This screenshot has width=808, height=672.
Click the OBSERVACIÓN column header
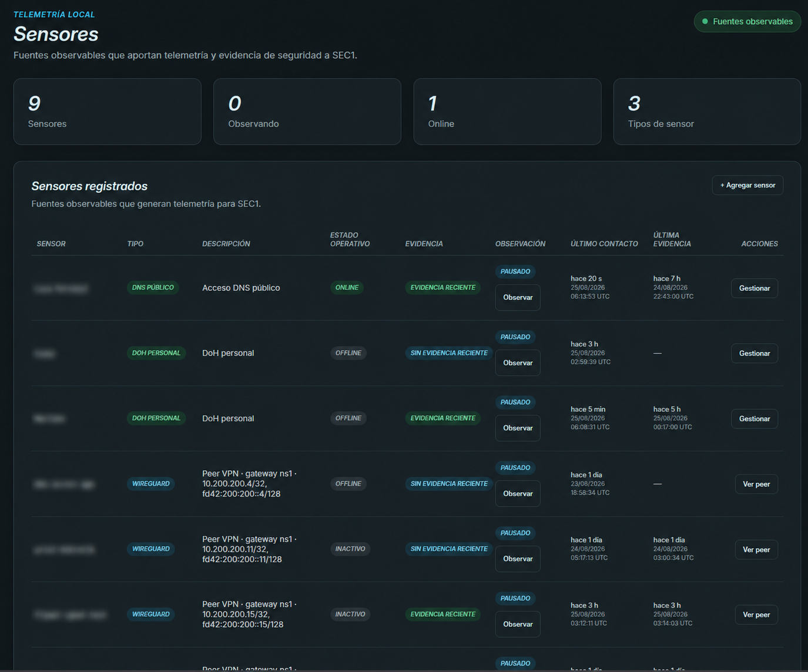pos(520,244)
